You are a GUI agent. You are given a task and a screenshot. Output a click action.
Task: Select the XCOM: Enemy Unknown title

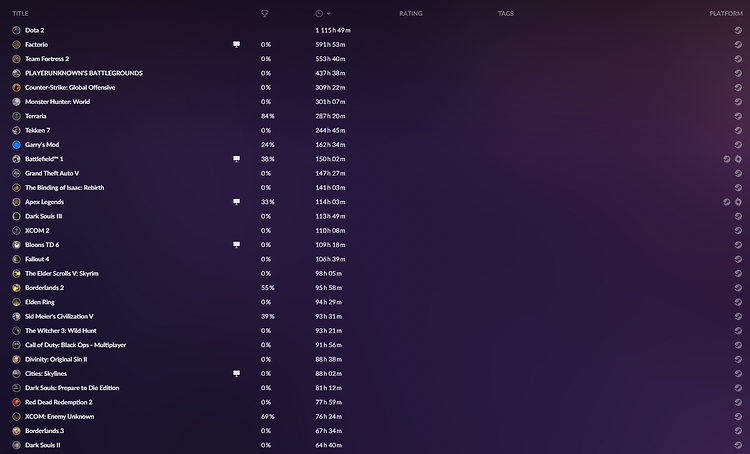pyautogui.click(x=60, y=416)
